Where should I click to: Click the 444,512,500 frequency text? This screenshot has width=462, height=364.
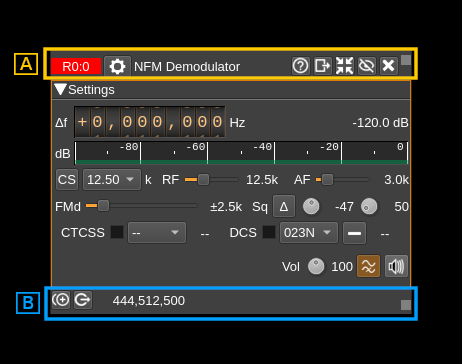pos(149,301)
